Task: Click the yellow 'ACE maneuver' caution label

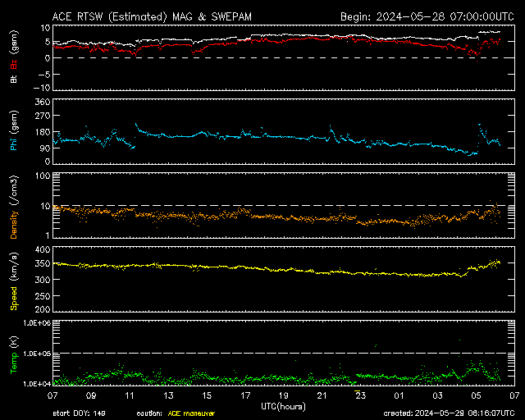Action: pos(191,413)
